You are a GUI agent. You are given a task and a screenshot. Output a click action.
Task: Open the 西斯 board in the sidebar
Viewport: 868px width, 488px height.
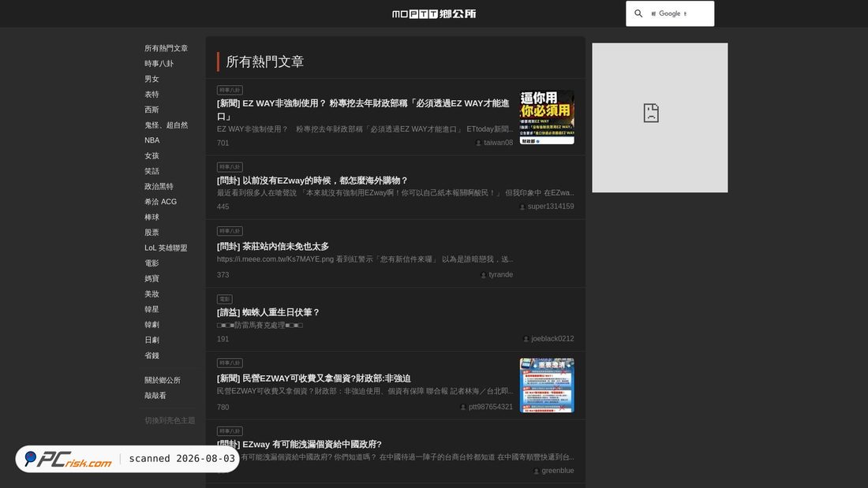point(152,110)
